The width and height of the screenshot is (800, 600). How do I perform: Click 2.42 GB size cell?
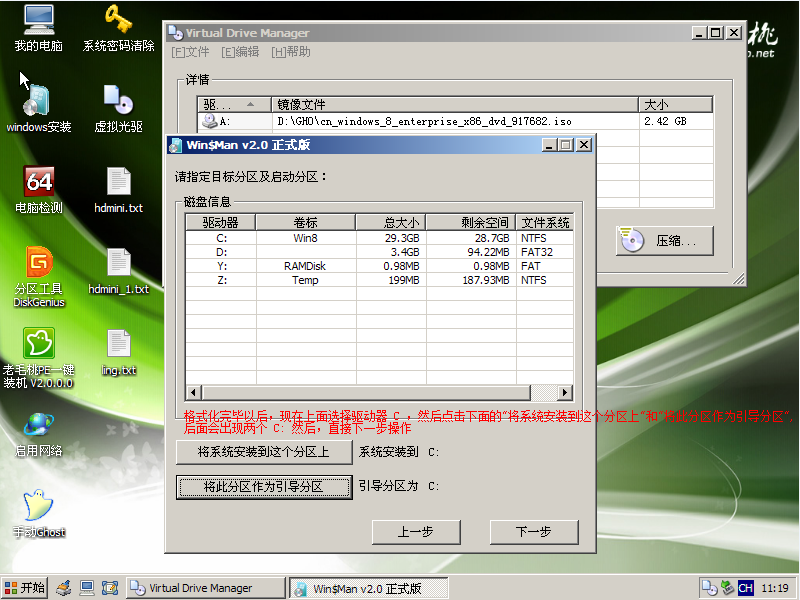[x=665, y=121]
